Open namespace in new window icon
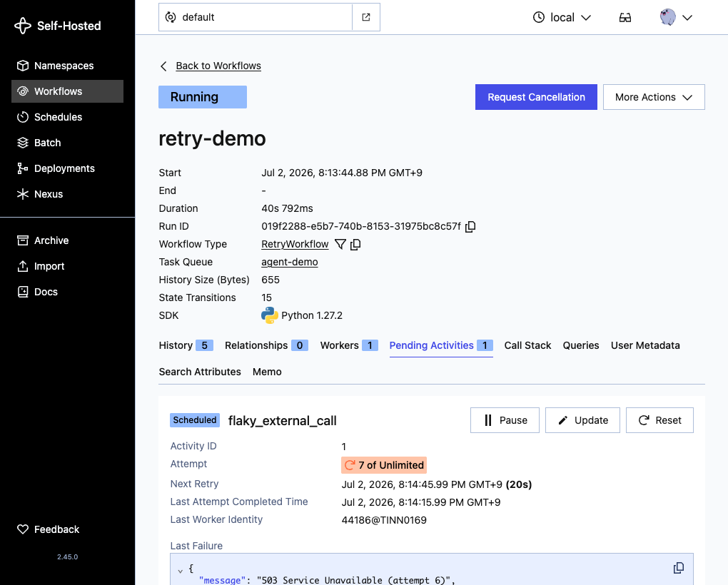The image size is (728, 585). click(x=366, y=17)
